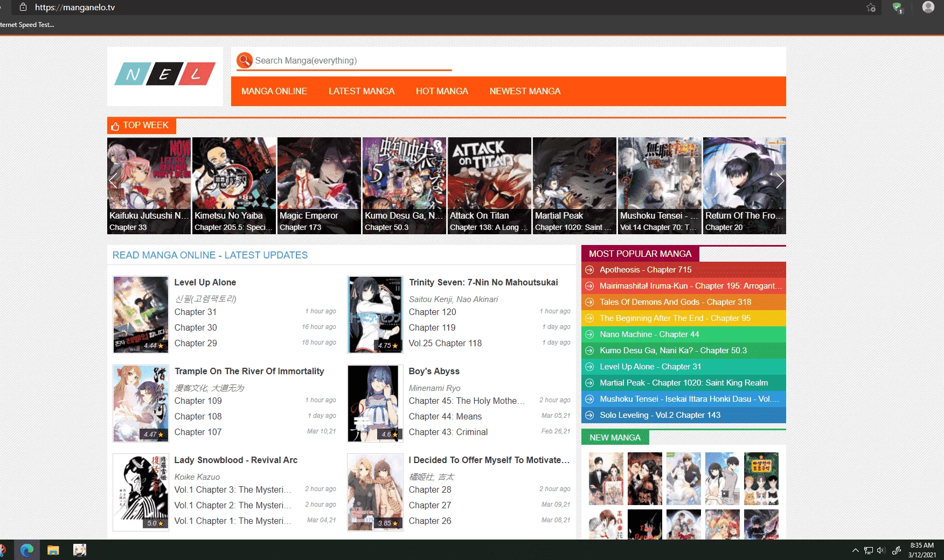The width and height of the screenshot is (944, 560).
Task: Open The Beginning After The End Chapter 95
Action: (x=684, y=318)
